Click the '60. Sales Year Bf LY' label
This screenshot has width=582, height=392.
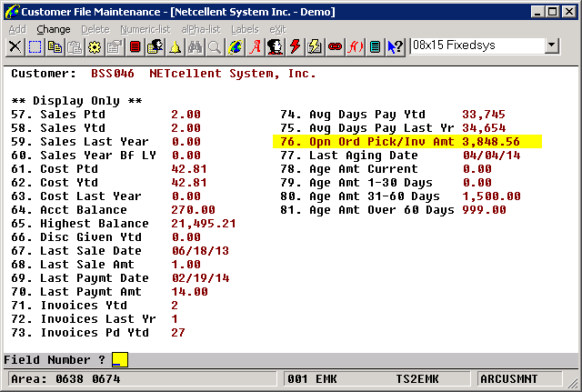(x=84, y=156)
